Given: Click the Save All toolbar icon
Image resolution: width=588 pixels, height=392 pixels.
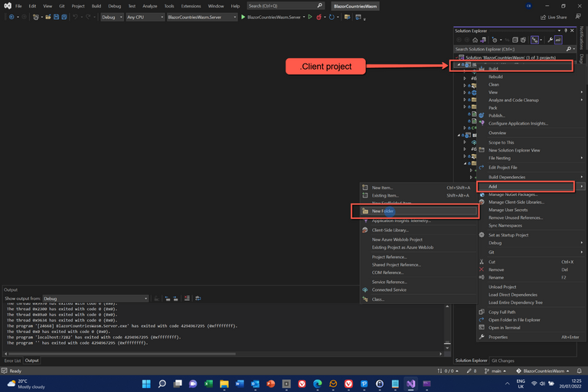Looking at the screenshot, I should 64,17.
